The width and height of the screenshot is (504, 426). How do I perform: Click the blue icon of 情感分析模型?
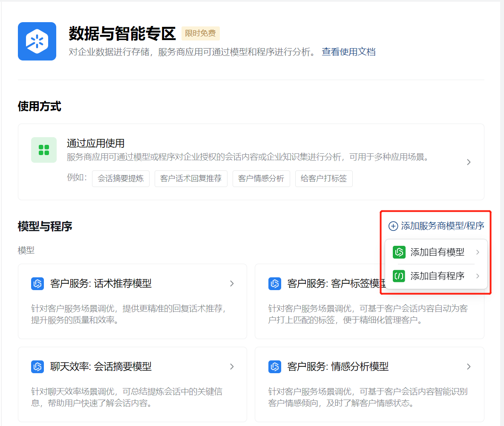(x=275, y=366)
